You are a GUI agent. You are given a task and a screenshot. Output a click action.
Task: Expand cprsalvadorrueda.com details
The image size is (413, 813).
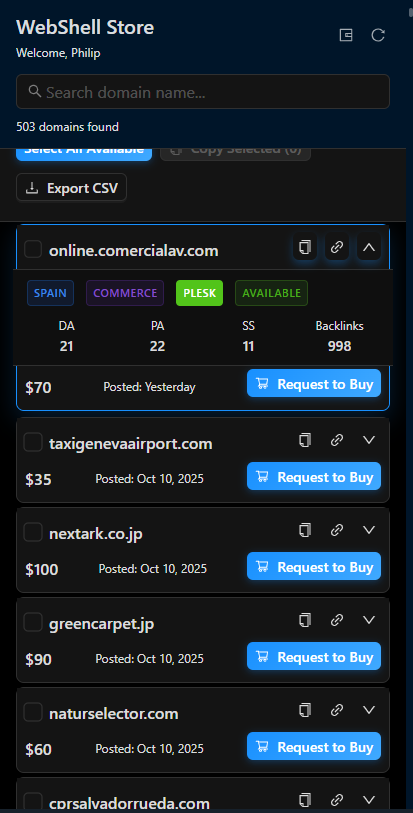click(x=368, y=800)
